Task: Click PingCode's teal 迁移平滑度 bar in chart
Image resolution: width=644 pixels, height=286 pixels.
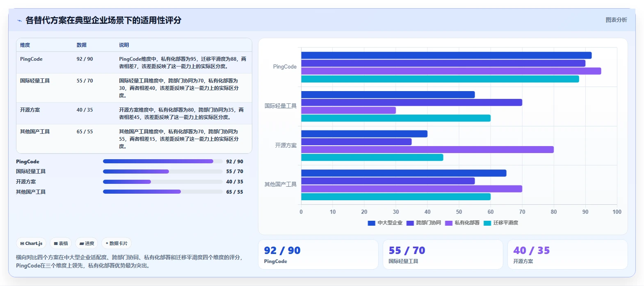Action: click(x=440, y=79)
